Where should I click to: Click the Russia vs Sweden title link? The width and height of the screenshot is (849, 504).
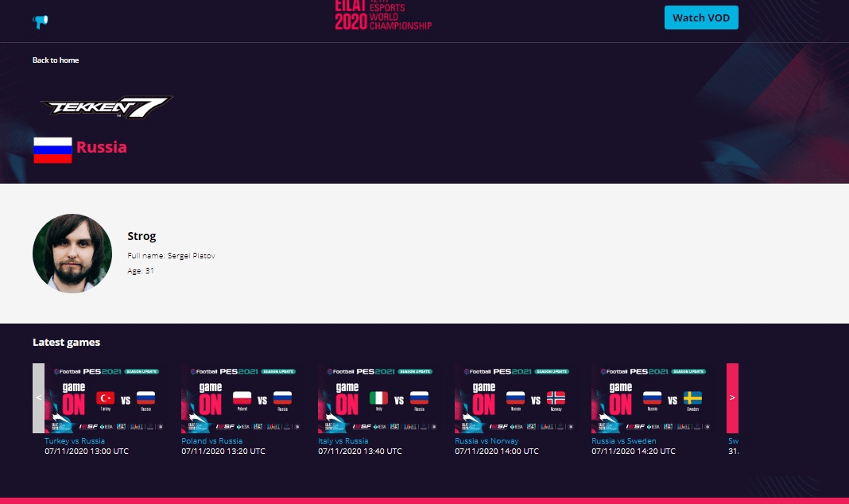pyautogui.click(x=624, y=440)
